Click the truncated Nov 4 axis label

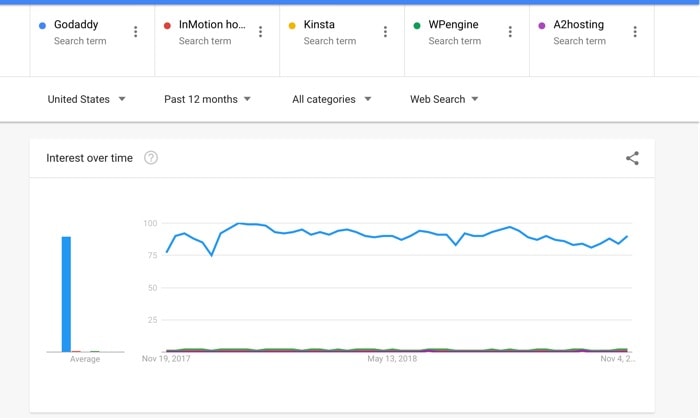[x=617, y=358]
